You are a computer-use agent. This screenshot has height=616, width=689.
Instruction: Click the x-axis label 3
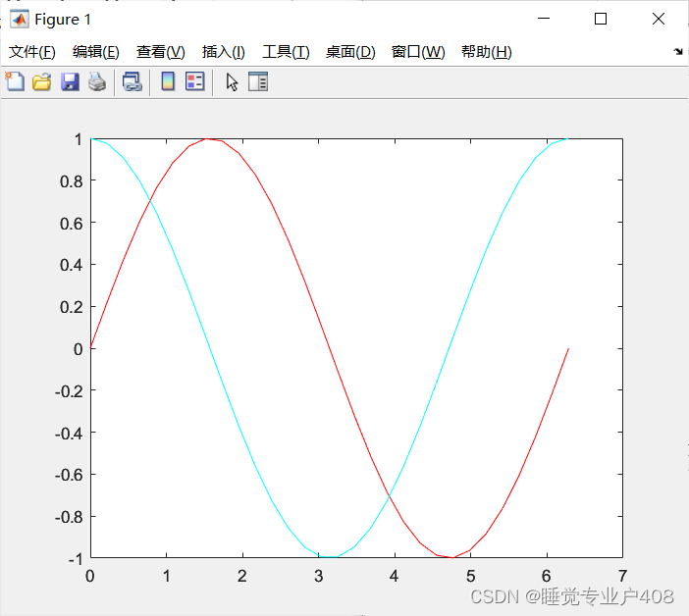319,576
